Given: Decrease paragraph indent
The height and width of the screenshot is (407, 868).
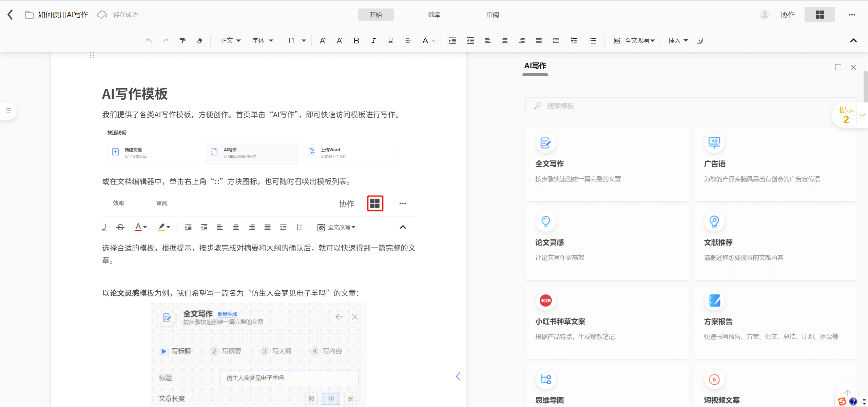Looking at the screenshot, I should coord(470,40).
